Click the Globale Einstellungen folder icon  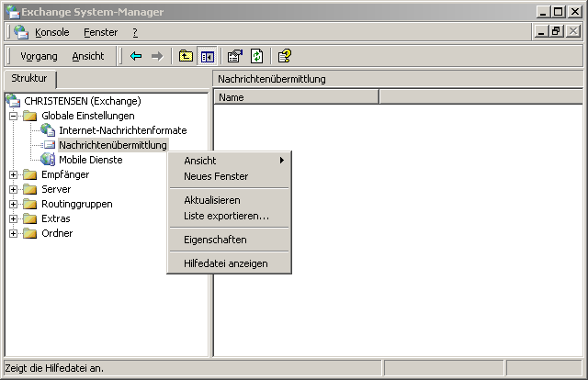pos(29,116)
